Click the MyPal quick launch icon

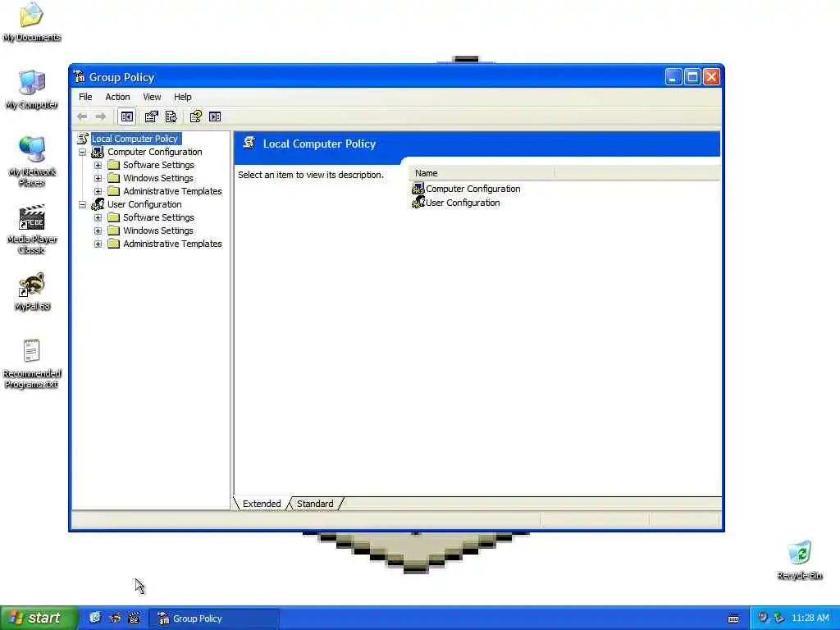115,619
